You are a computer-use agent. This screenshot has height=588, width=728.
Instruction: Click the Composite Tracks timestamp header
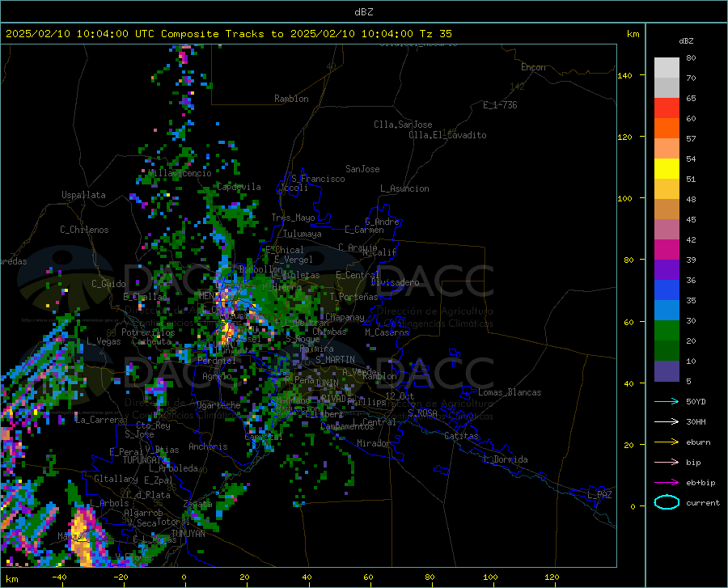coord(229,34)
